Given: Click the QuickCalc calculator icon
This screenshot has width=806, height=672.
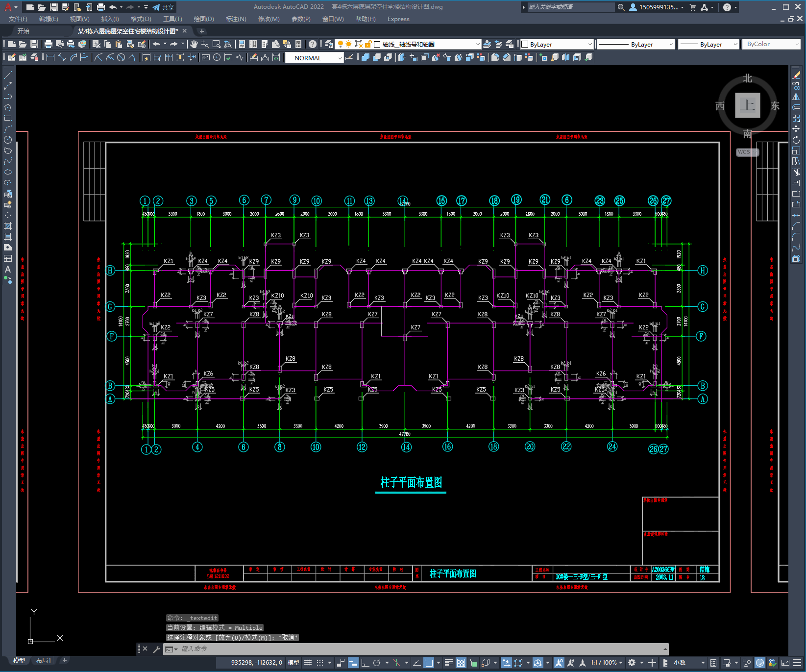Looking at the screenshot, I should [298, 44].
